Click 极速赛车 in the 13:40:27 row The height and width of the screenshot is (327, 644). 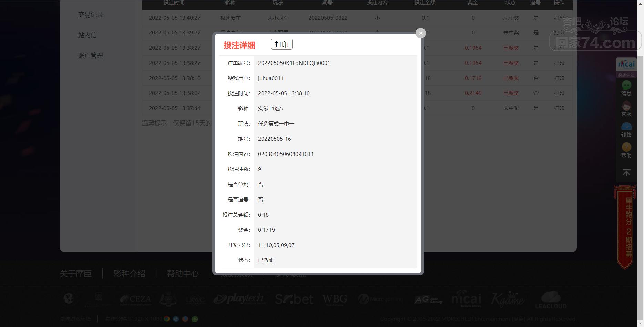coord(231,18)
